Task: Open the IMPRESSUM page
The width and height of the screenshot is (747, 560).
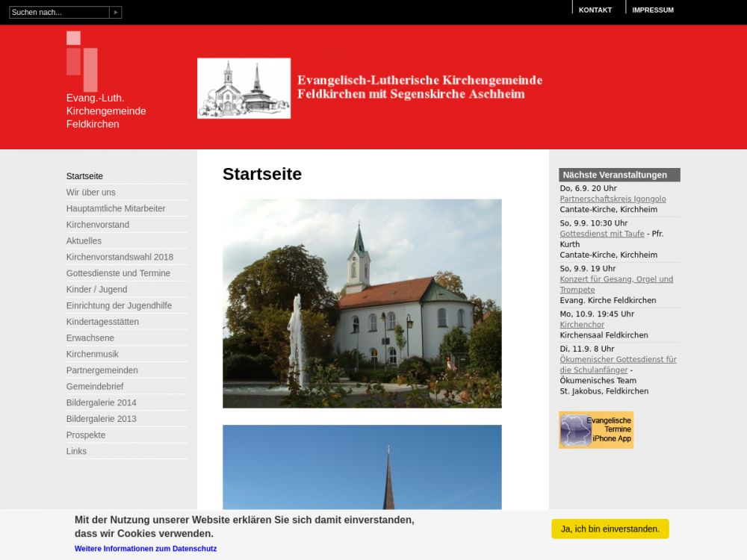Action: click(652, 10)
